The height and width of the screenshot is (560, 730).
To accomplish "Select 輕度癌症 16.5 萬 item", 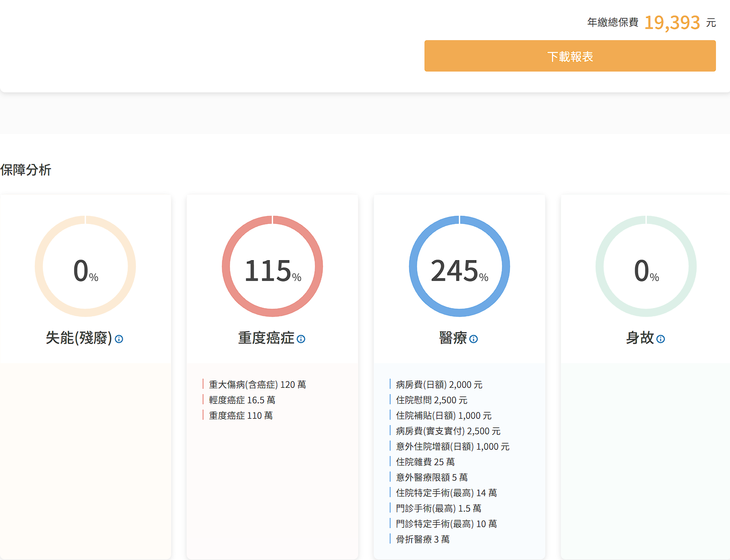I will pos(242,400).
